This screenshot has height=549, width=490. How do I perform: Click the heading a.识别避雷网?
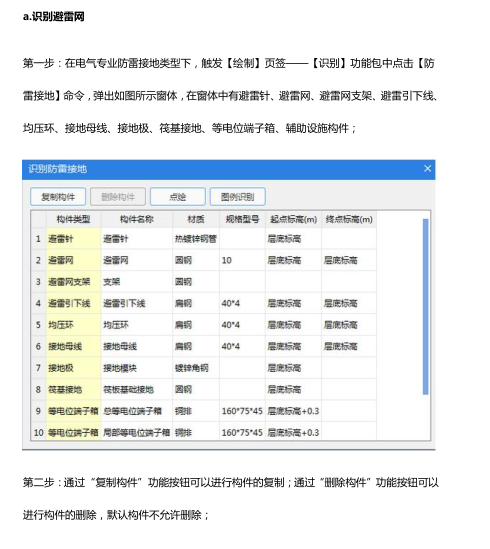pyautogui.click(x=54, y=16)
